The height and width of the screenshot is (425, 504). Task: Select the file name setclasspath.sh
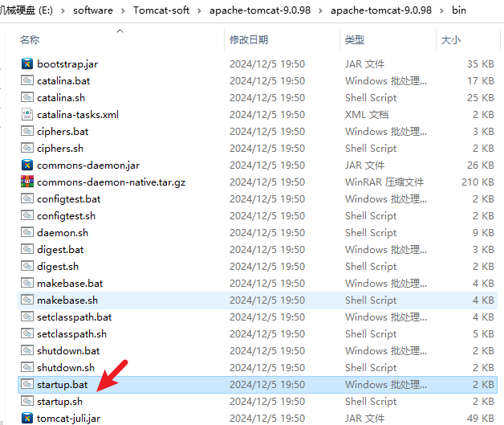71,334
